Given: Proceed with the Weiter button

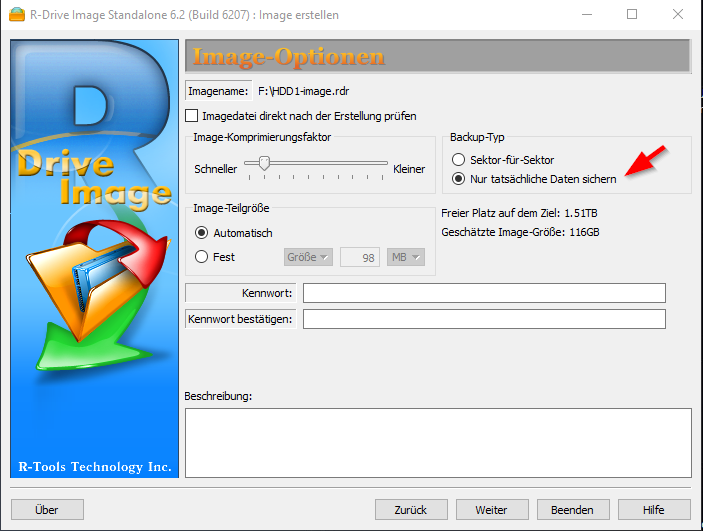Looking at the screenshot, I should [492, 509].
